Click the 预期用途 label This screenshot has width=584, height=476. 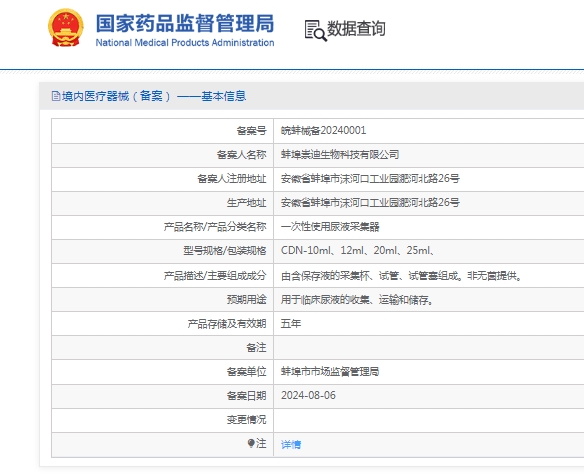pos(247,299)
